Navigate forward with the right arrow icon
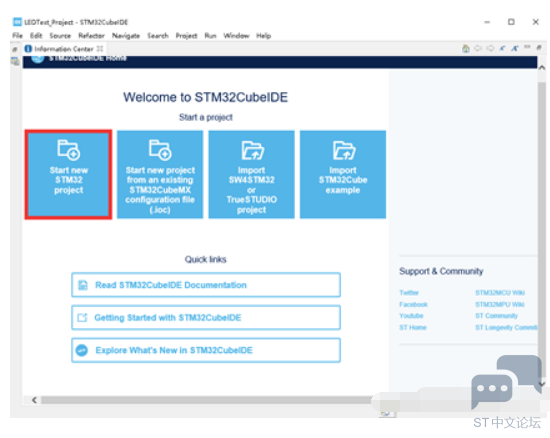The image size is (550, 438). [490, 48]
